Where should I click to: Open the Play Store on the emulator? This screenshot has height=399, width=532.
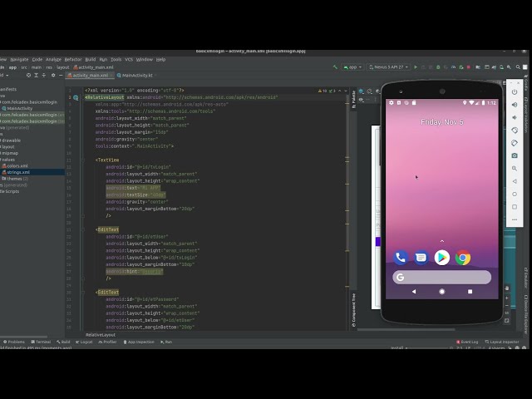tap(441, 258)
